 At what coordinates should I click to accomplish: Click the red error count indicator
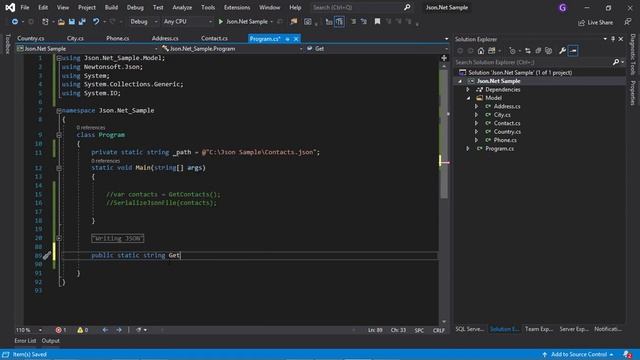point(61,330)
